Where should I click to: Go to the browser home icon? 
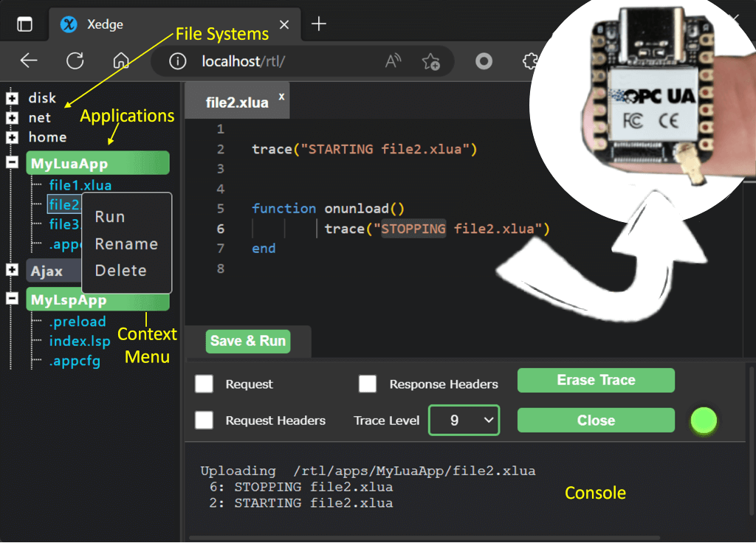121,60
